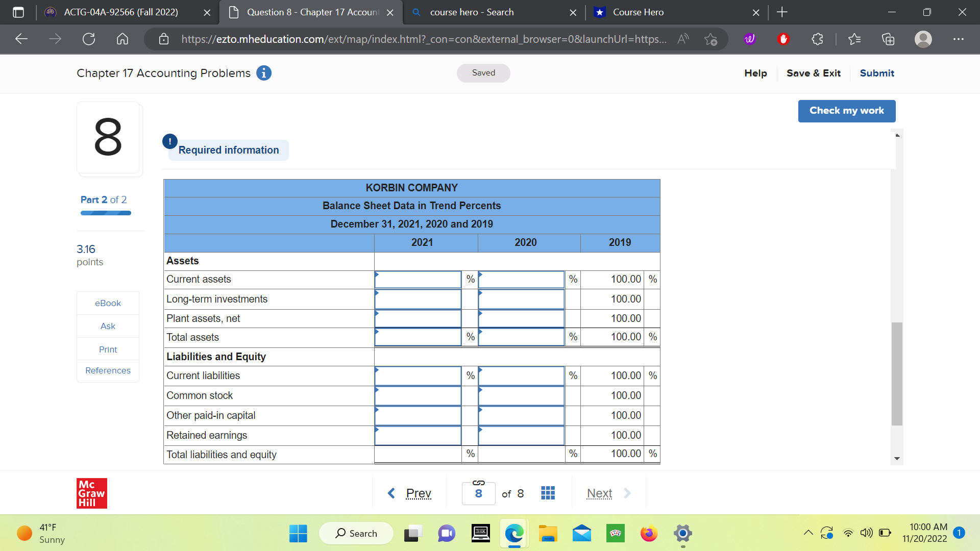The height and width of the screenshot is (551, 980).
Task: Open the Settings and more menu
Action: tap(959, 39)
